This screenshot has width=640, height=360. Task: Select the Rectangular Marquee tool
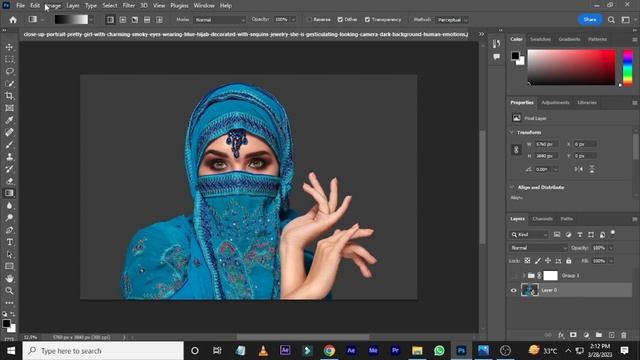(9, 59)
